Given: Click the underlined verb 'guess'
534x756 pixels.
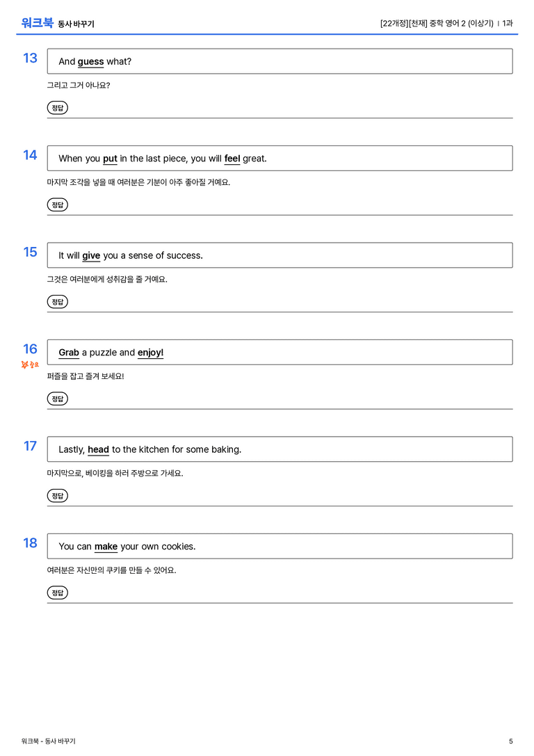Looking at the screenshot, I should (x=90, y=62).
